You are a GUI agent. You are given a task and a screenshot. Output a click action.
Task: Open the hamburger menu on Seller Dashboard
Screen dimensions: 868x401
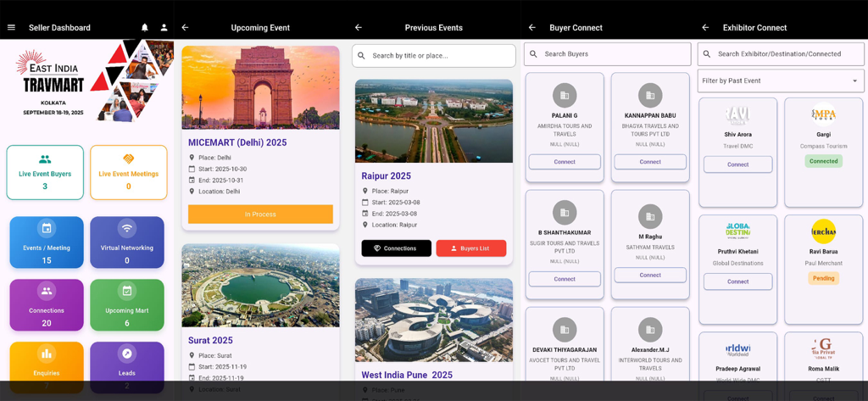[x=11, y=28]
